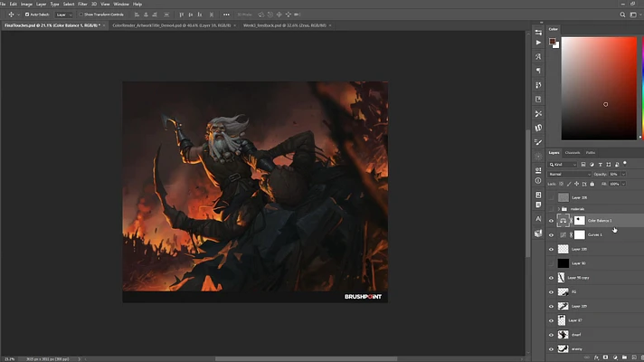Image resolution: width=644 pixels, height=362 pixels.
Task: Open the Filter menu
Action: 82,5
